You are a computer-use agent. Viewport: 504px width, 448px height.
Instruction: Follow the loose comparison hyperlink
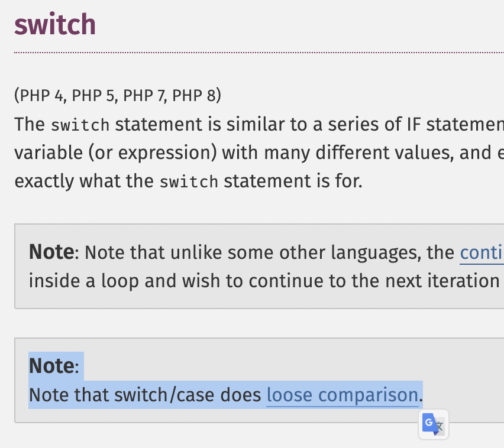point(343,395)
